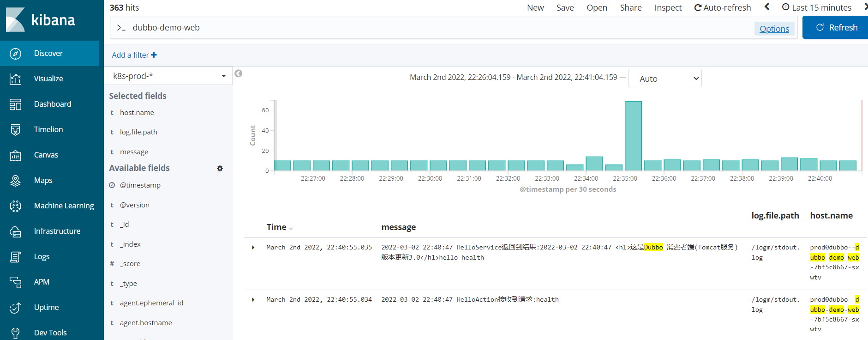Click the sort arrow next to Time column
This screenshot has height=340, width=868.
tap(291, 228)
